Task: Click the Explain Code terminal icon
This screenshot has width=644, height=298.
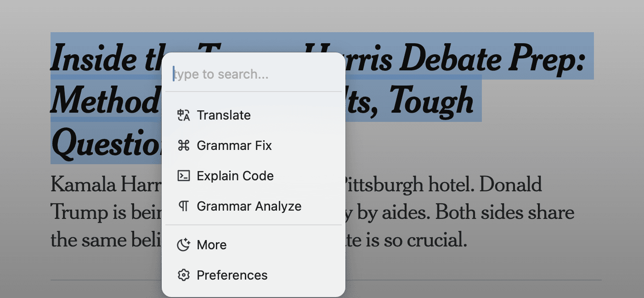Action: (184, 176)
